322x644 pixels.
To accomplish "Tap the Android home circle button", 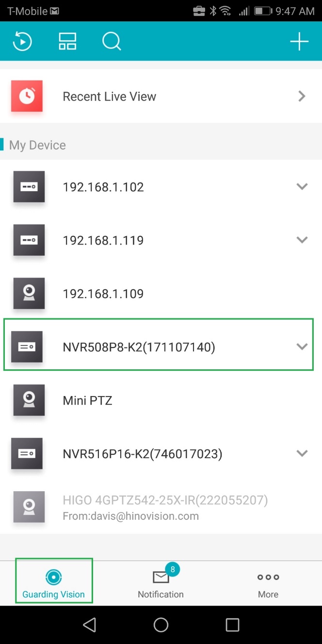I will pos(161,625).
